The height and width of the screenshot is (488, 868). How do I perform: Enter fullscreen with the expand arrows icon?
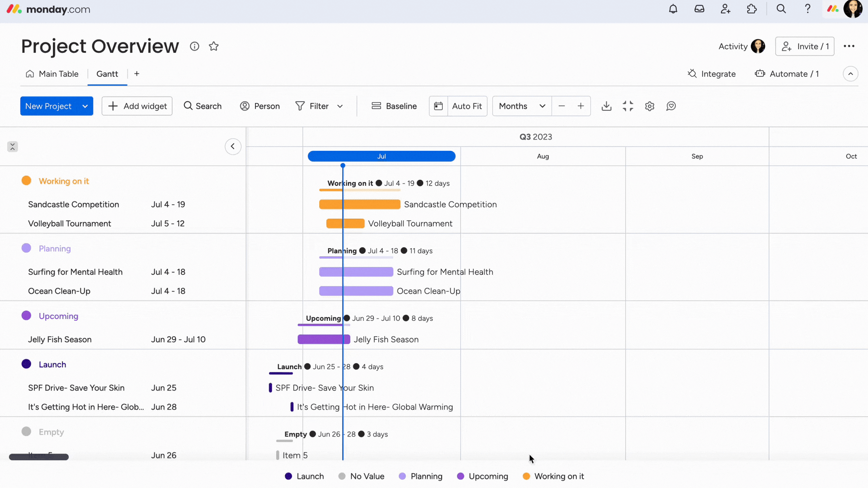coord(628,106)
